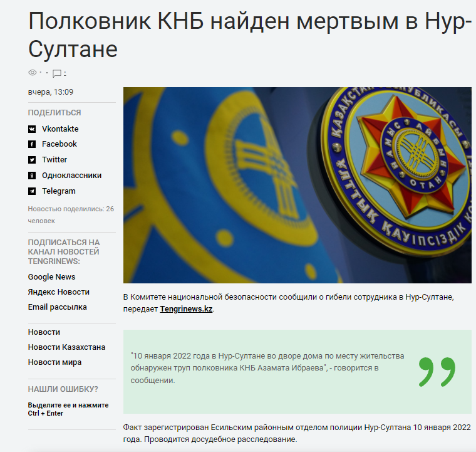Click the timestamp вчера, 13:09
Image resolution: width=476 pixels, height=452 pixels.
51,92
